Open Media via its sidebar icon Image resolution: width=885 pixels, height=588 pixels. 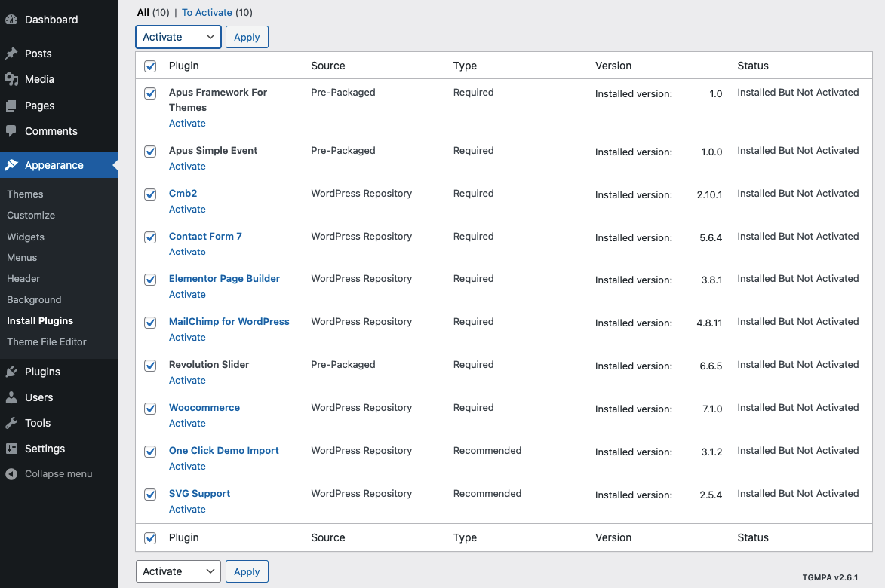[x=11, y=79]
